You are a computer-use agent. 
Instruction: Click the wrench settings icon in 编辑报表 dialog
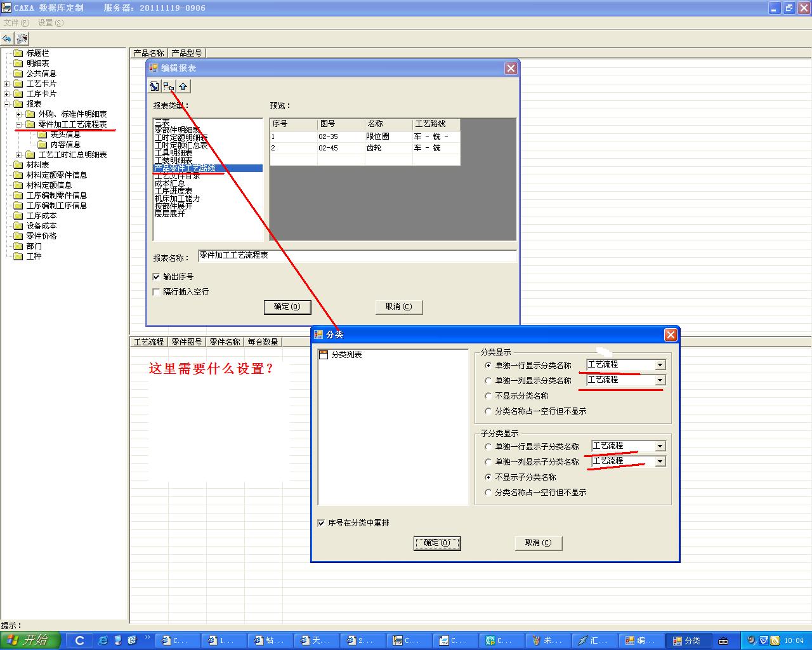click(x=154, y=86)
